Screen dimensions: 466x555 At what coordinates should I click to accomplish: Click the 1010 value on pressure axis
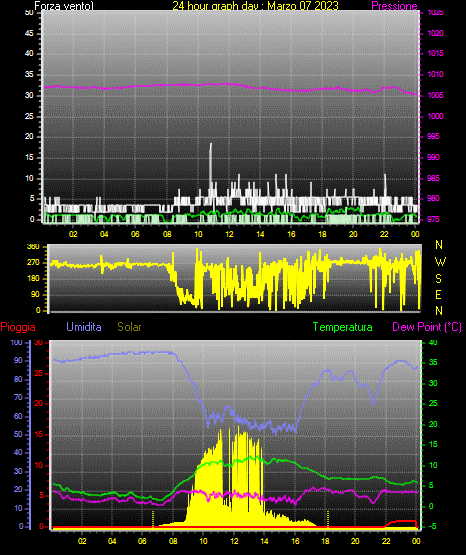tap(435, 74)
